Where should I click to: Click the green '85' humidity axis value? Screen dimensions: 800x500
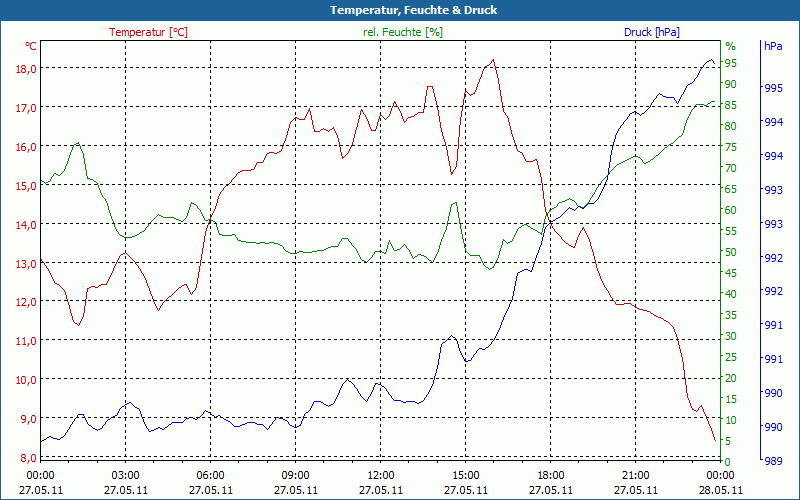[731, 105]
